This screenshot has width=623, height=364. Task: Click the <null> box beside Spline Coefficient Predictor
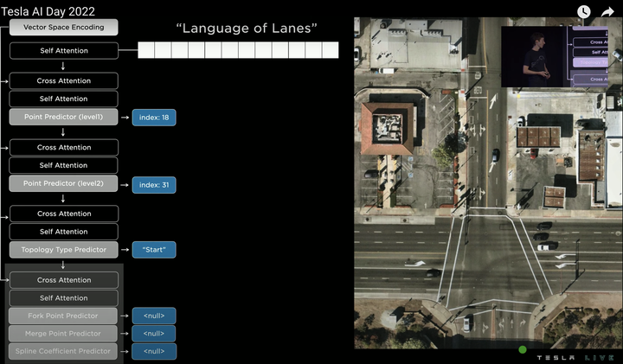coord(154,351)
